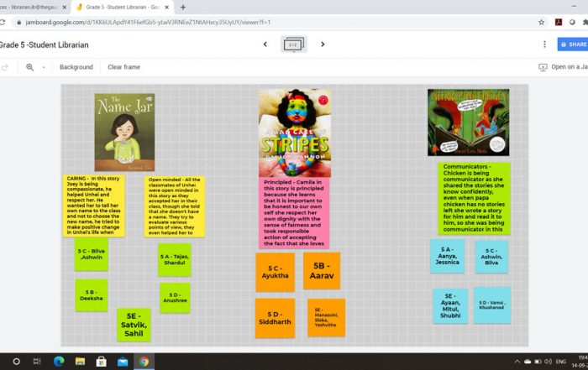Screen dimensions: 588x370
Task: Click the Adobe Acrobat extension icon
Action: click(x=559, y=22)
